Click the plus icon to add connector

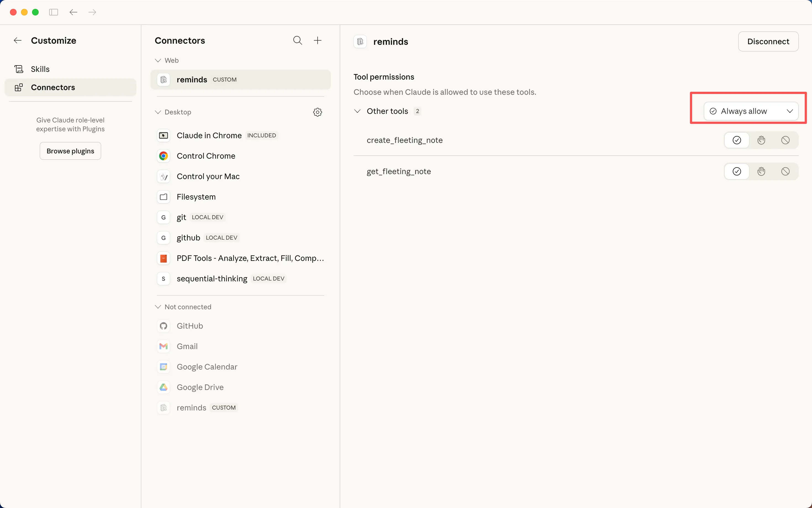click(317, 41)
